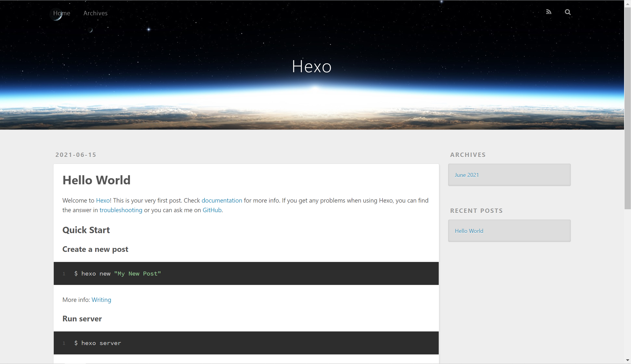Click the search magnifier icon
Viewport: 631px width, 364px height.
(x=567, y=12)
